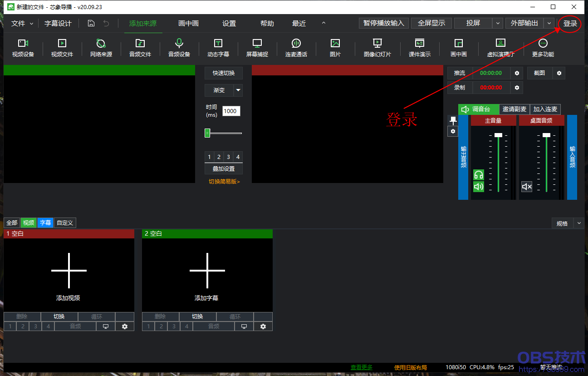Switch to the 添加来源 tab
The height and width of the screenshot is (376, 588).
click(x=143, y=23)
